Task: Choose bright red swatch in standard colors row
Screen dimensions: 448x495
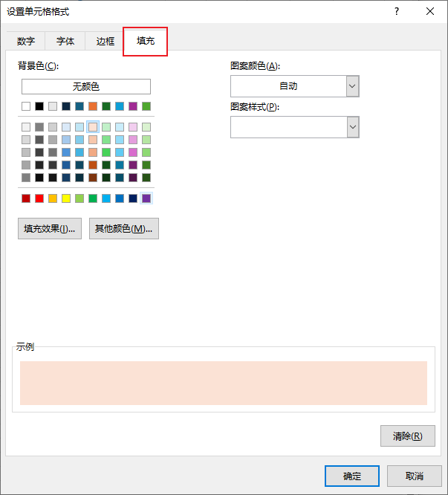Action: [x=39, y=198]
